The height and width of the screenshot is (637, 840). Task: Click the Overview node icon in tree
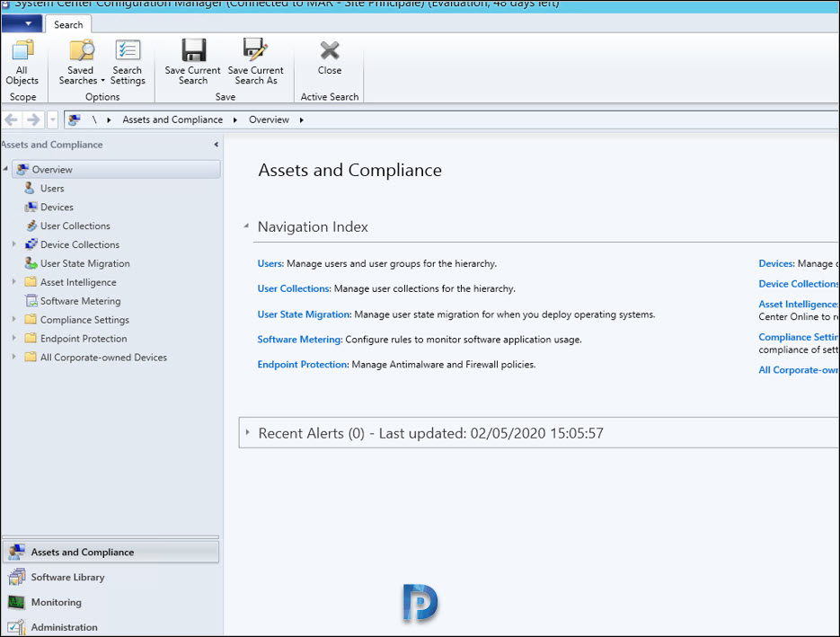point(22,169)
